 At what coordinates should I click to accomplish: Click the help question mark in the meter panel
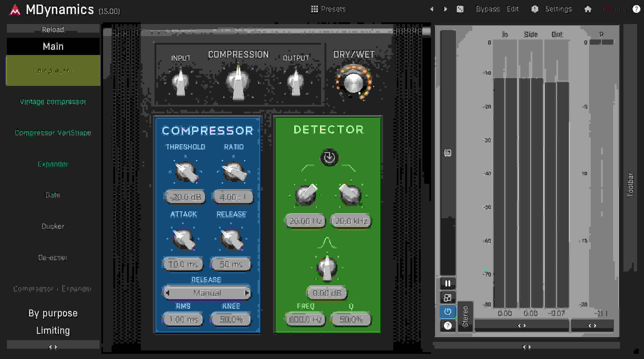(448, 325)
